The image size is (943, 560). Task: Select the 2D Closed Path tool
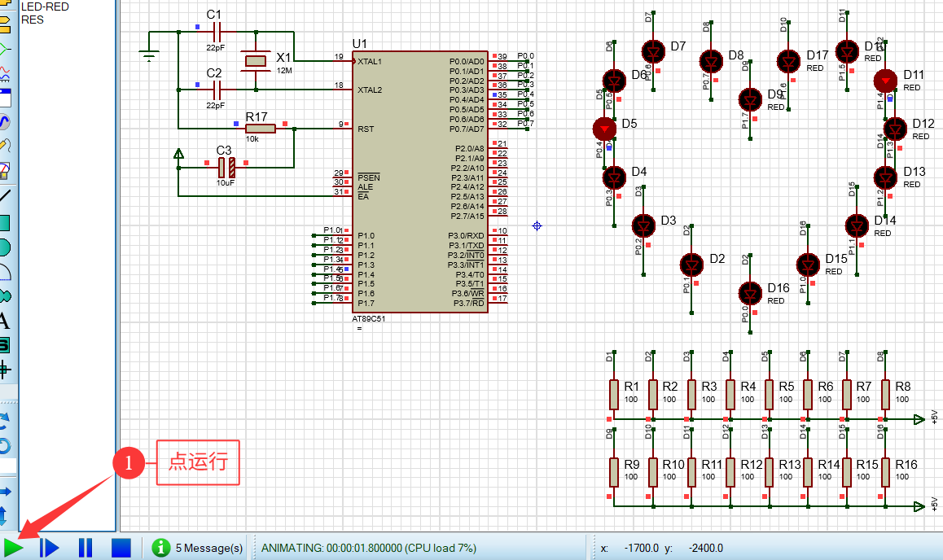(4, 296)
